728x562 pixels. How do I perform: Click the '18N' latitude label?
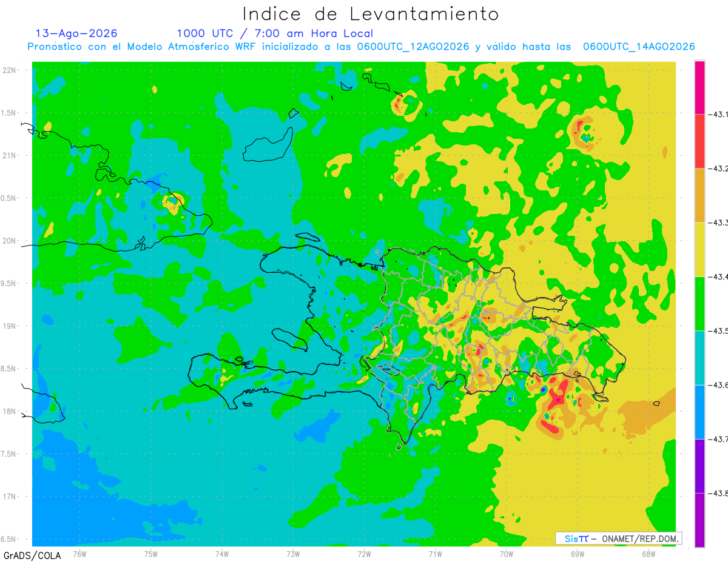pyautogui.click(x=10, y=412)
